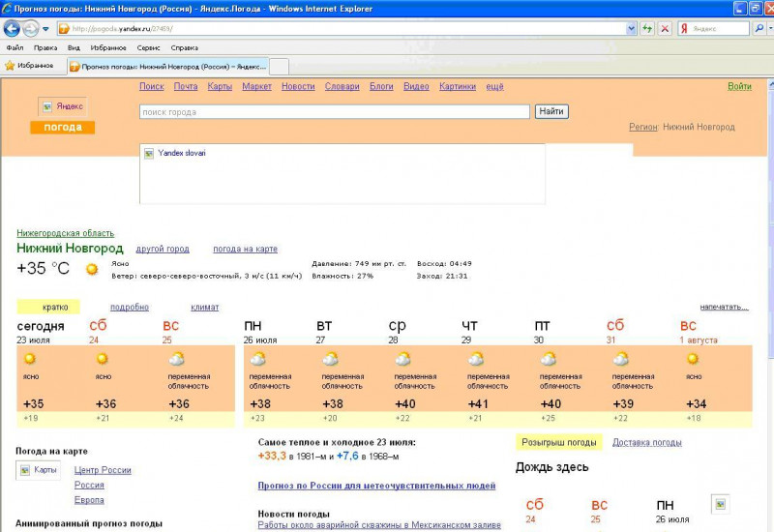
Task: Click the browser Forward arrow button
Action: point(31,29)
